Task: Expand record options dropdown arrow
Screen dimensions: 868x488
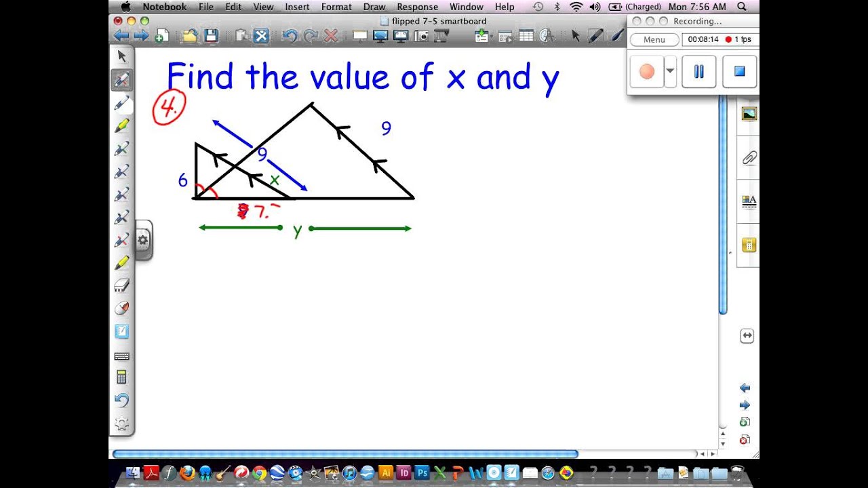Action: 670,71
